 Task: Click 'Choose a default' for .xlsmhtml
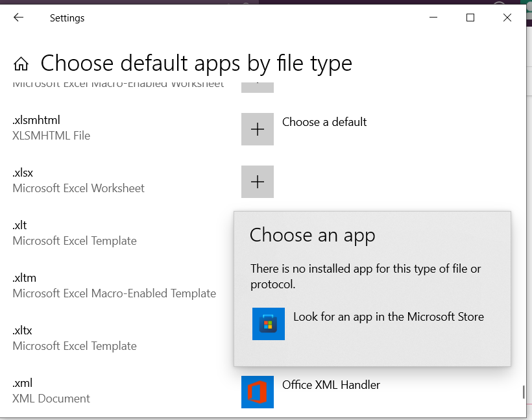pyautogui.click(x=324, y=122)
